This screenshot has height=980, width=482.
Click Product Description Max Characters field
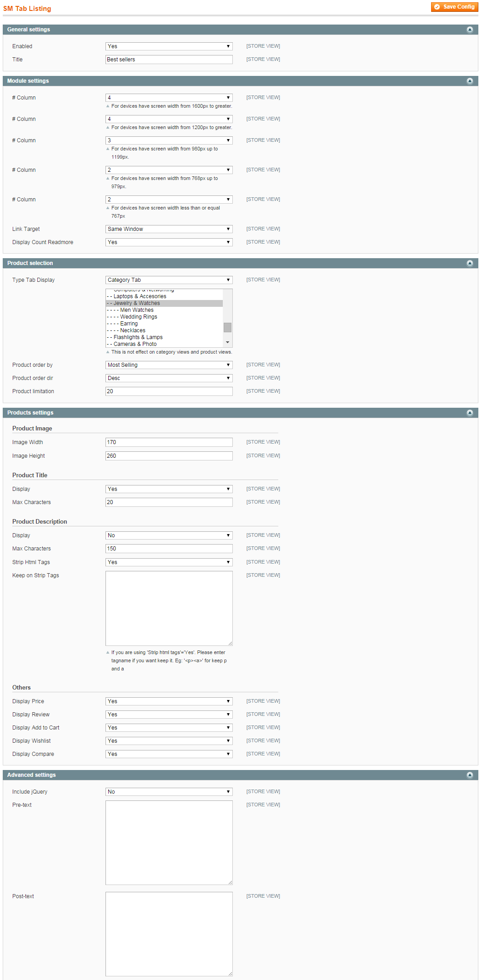(x=169, y=549)
